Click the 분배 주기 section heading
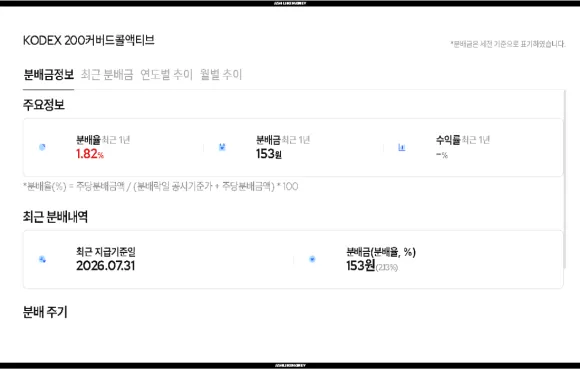The image size is (580, 369). tap(45, 312)
